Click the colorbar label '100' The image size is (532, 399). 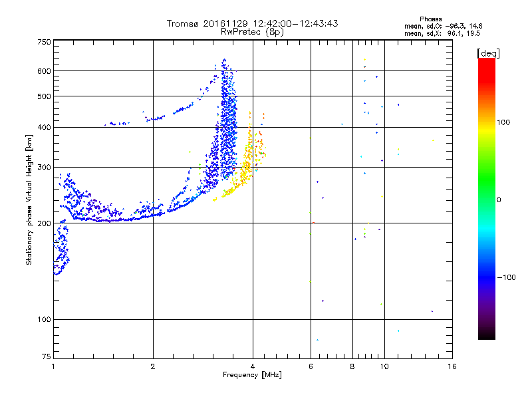(503, 122)
